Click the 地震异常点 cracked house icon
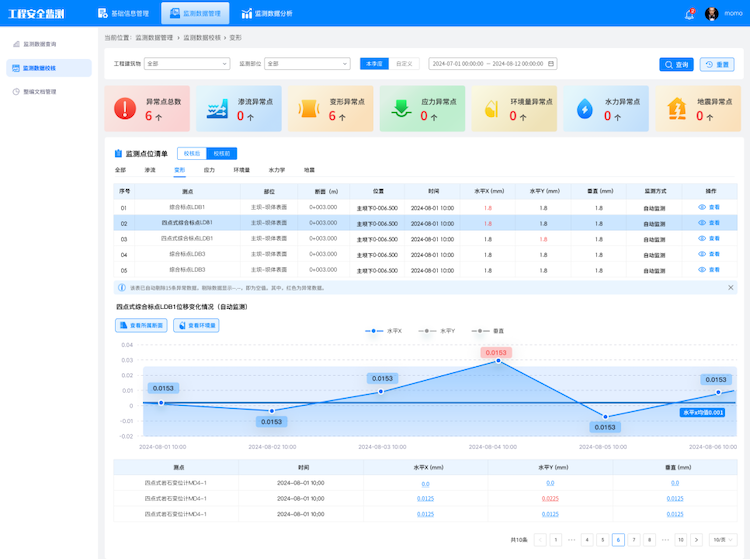 coord(677,109)
